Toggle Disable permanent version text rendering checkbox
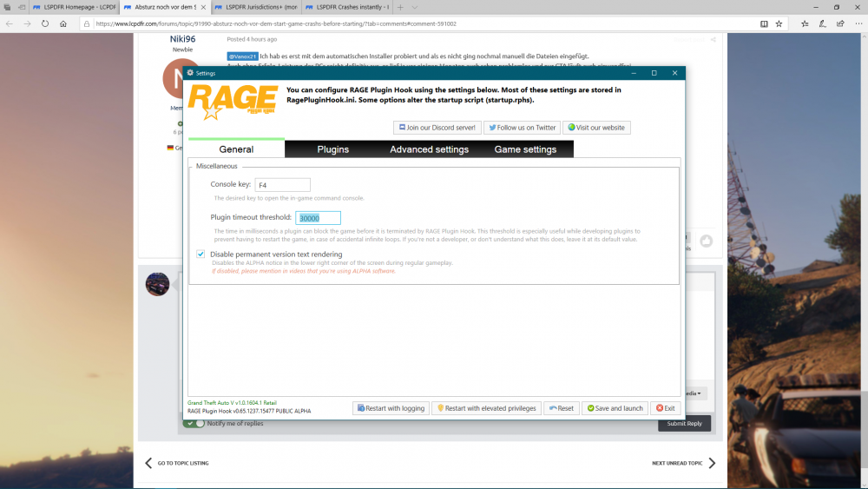 point(201,254)
